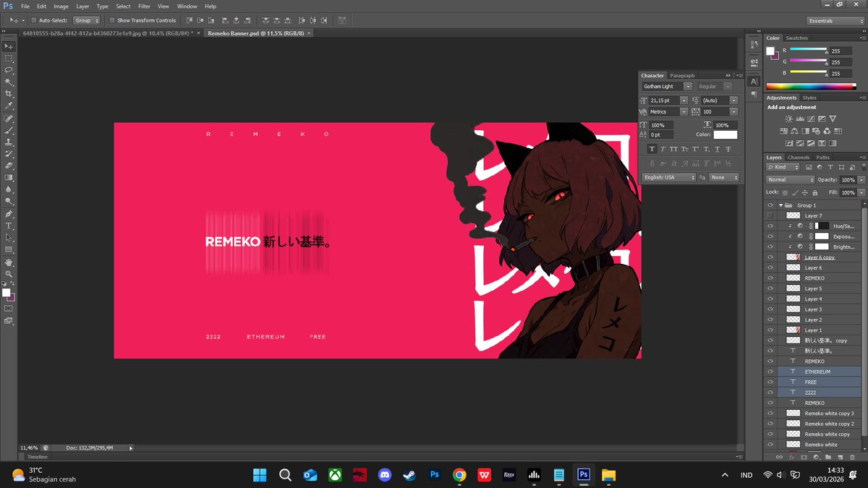Open the font size dropdown showing 21,15 pt
This screenshot has height=488, width=868.
pyautogui.click(x=686, y=100)
